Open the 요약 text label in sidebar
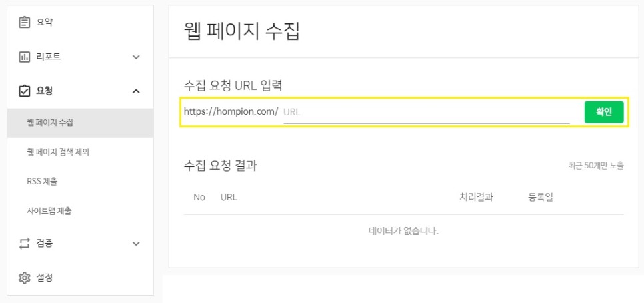The image size is (644, 303). click(45, 23)
